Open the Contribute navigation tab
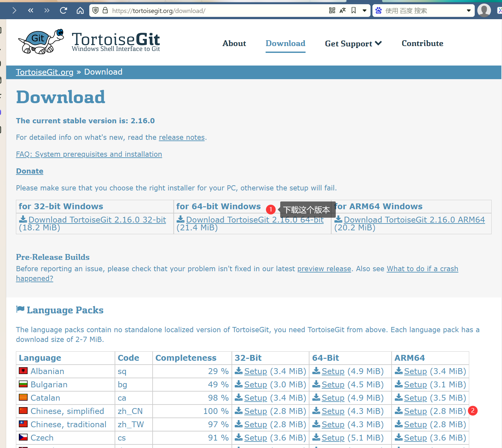 (x=422, y=43)
